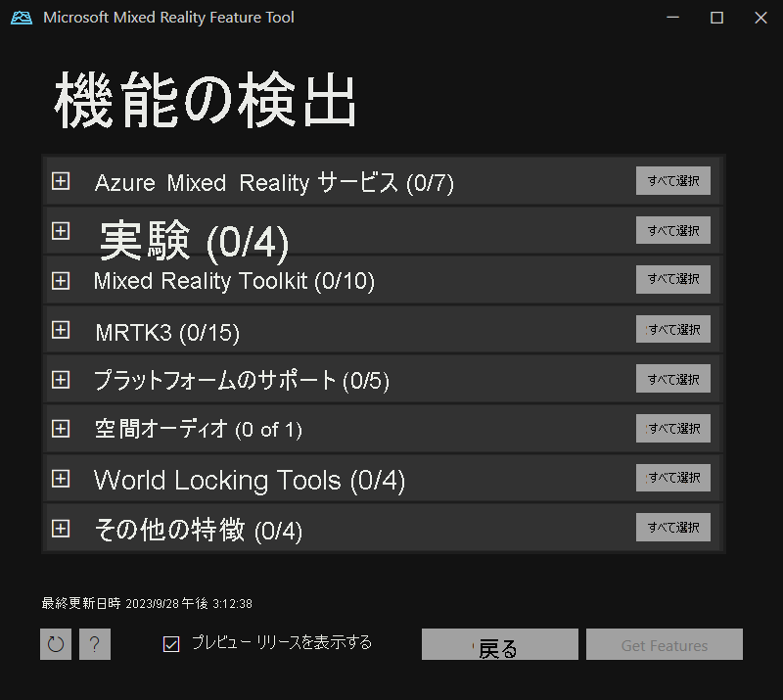The height and width of the screenshot is (700, 783).
Task: Expand the 空間オーディオ section
Action: pyautogui.click(x=61, y=428)
